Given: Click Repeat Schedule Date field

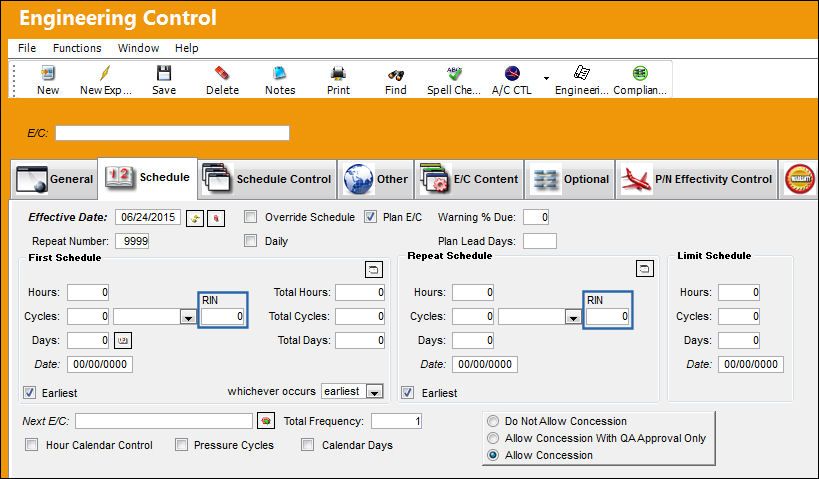Looking at the screenshot, I should pos(485,365).
